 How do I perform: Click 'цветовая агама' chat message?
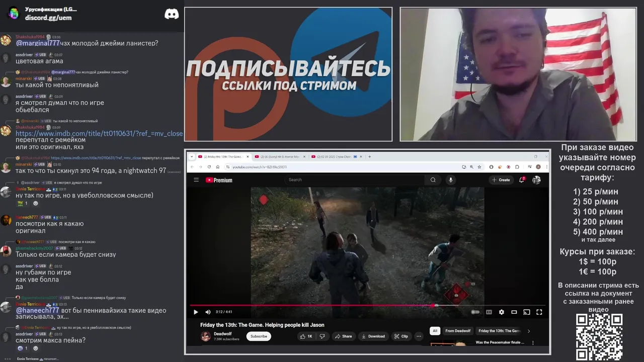(x=39, y=61)
